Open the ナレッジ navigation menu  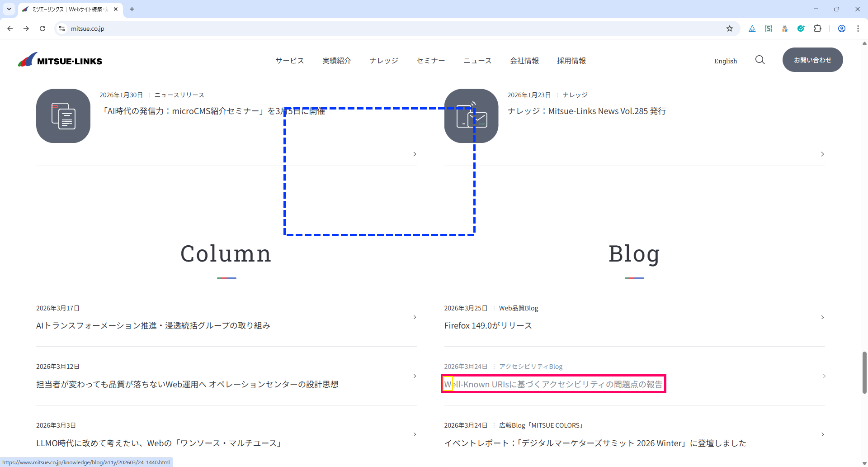[383, 61]
